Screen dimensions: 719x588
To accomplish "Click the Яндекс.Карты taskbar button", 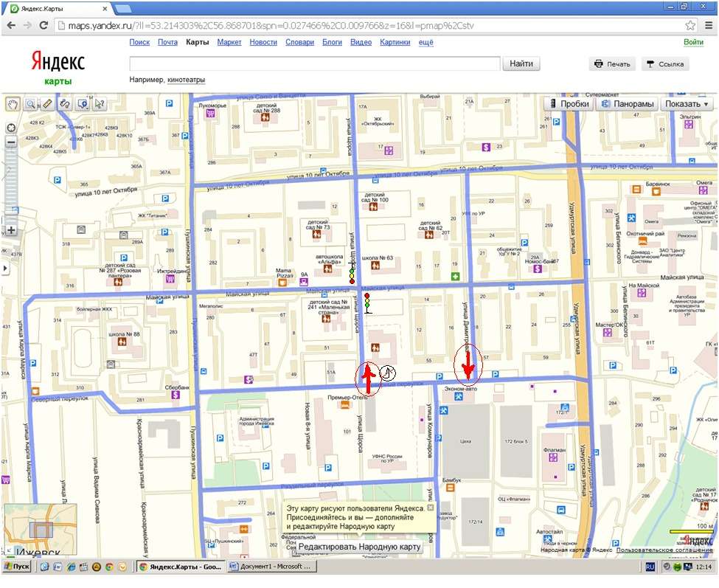I will (x=181, y=567).
